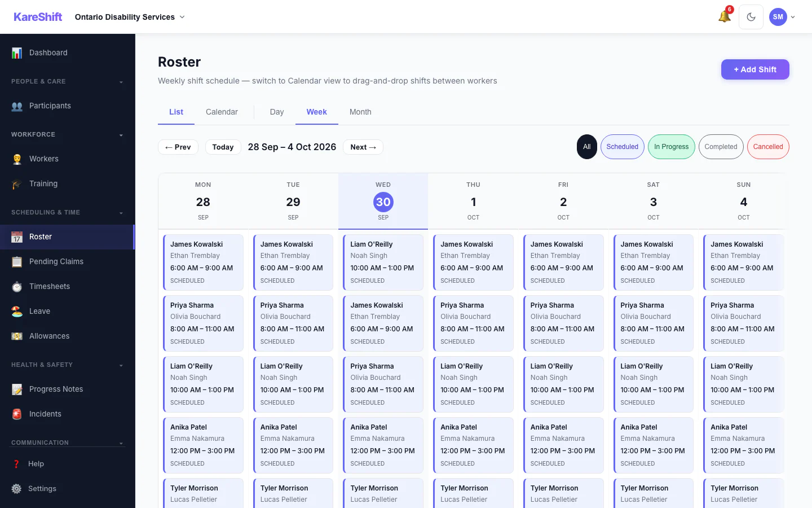The image size is (812, 508).
Task: Open the notifications bell
Action: point(725,17)
